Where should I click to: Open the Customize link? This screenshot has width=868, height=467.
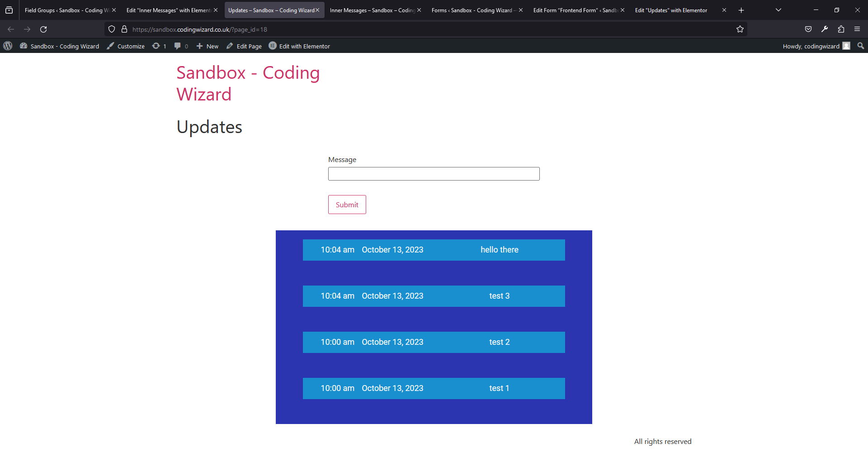[126, 46]
